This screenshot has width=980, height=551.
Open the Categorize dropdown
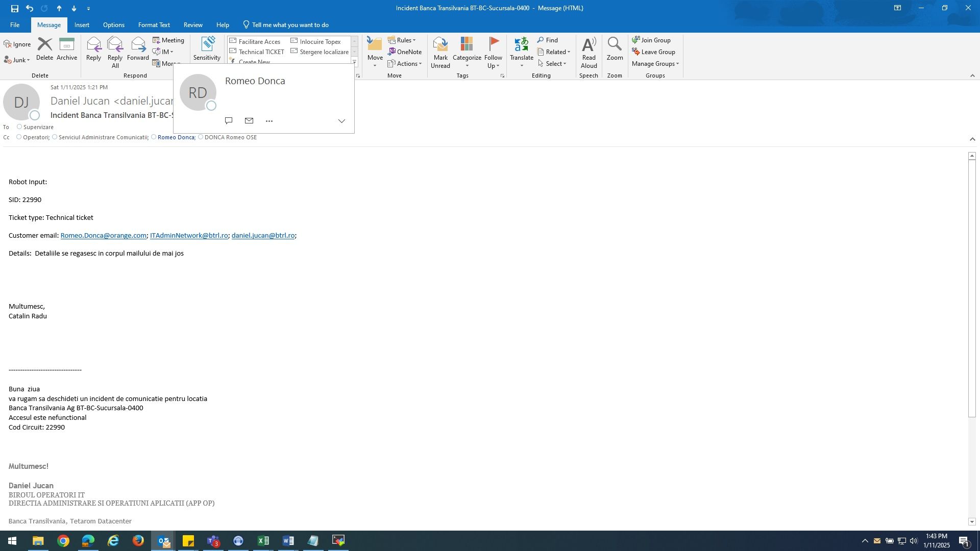466,53
